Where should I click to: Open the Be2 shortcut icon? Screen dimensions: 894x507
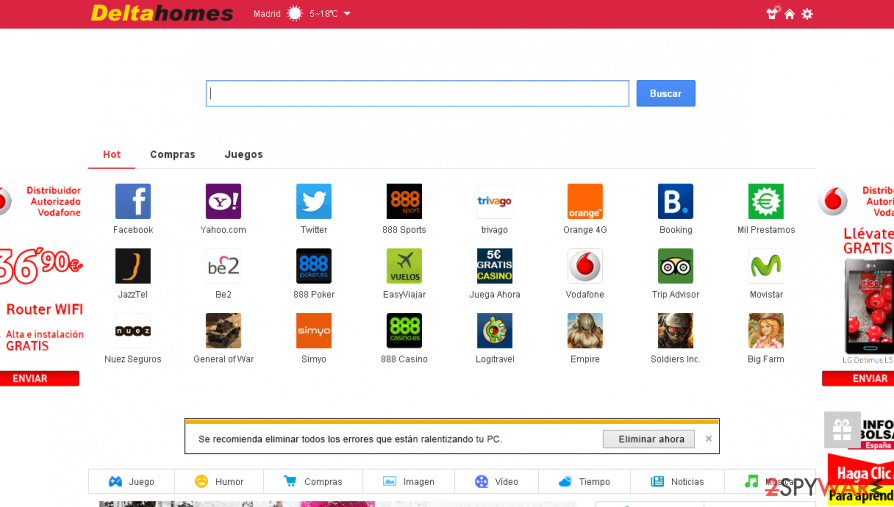coord(224,266)
